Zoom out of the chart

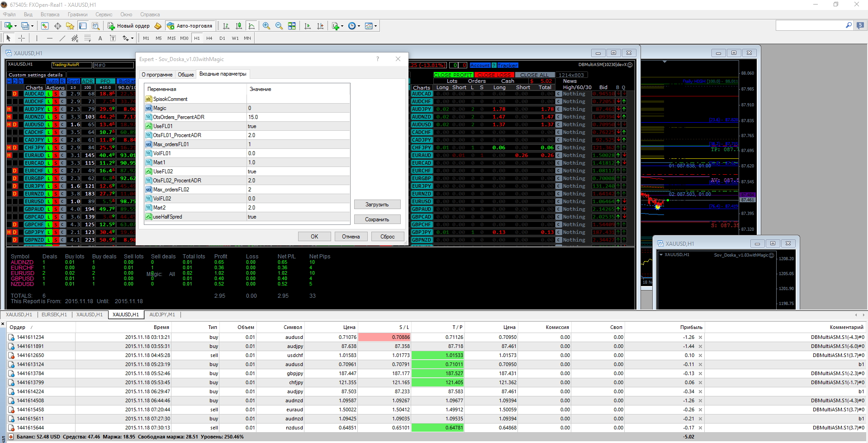click(279, 26)
